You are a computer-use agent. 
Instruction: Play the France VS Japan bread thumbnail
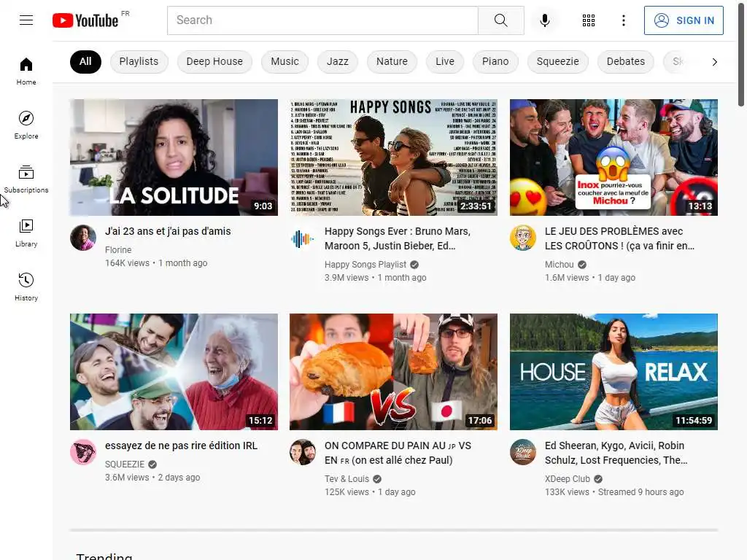click(393, 371)
